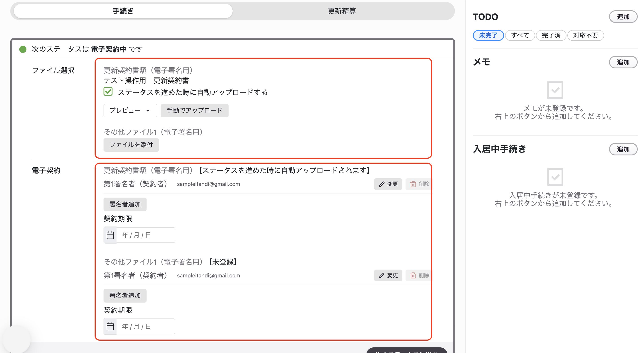Click the sampleitandi@gmail.com email under その他ファイル1
The width and height of the screenshot is (644, 353).
(x=208, y=275)
